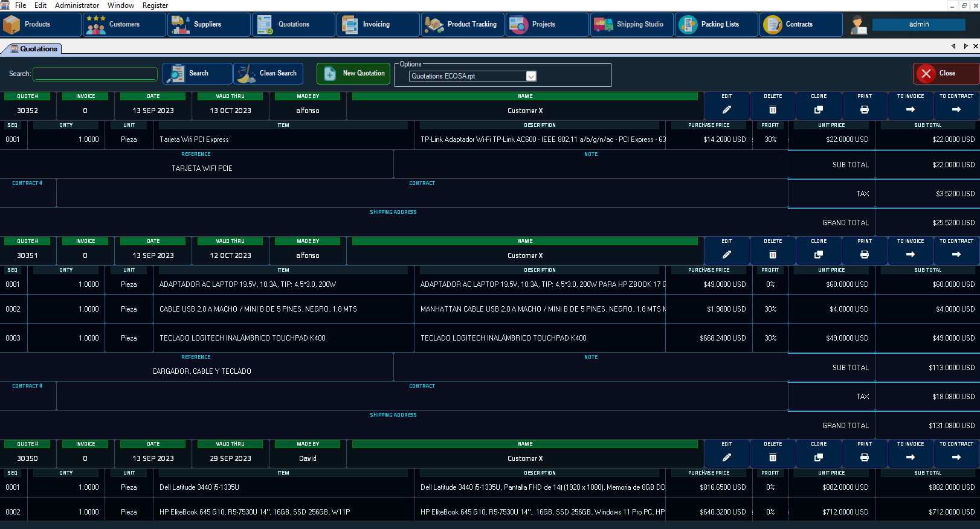
Task: Click To Contract arrow for quote 30352
Action: coord(956,109)
